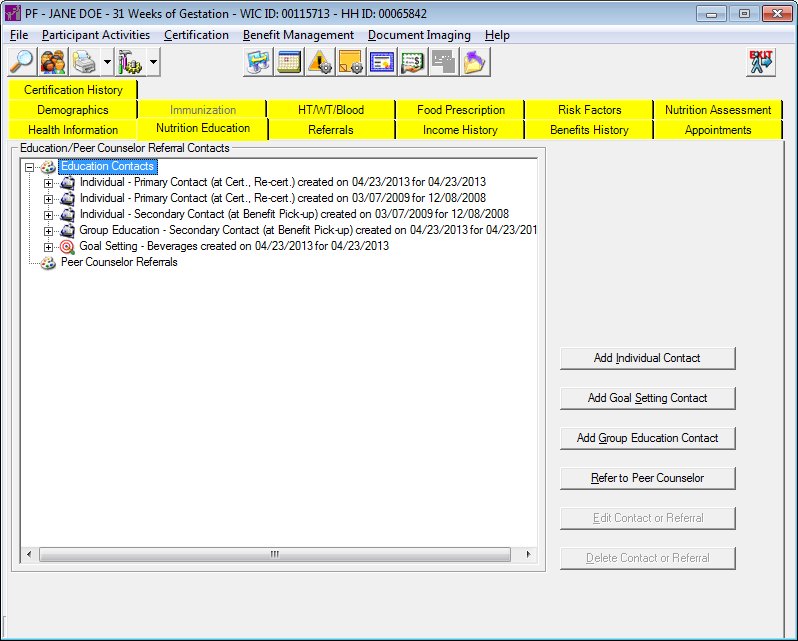Switch to Risk Factors tab
The image size is (798, 641).
(589, 110)
